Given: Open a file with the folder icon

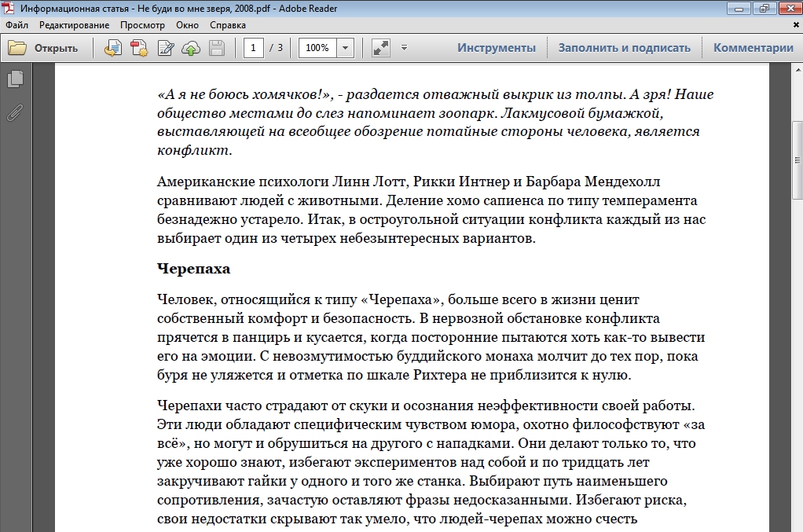Looking at the screenshot, I should click(x=17, y=48).
